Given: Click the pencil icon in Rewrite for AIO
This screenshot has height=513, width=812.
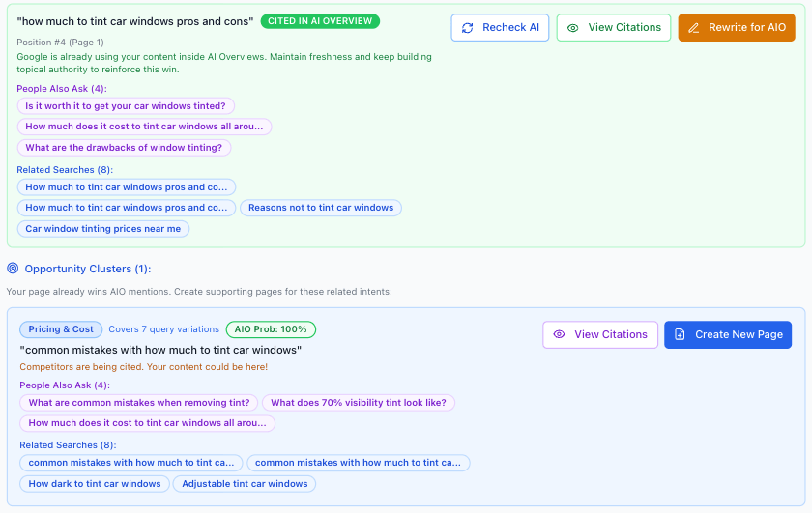Looking at the screenshot, I should pos(693,28).
